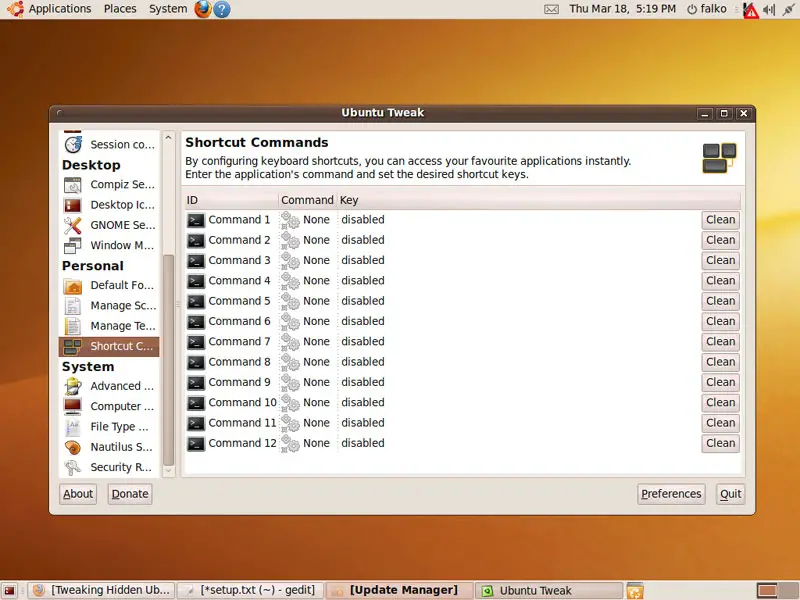Click the Security Related keys icon

point(72,467)
